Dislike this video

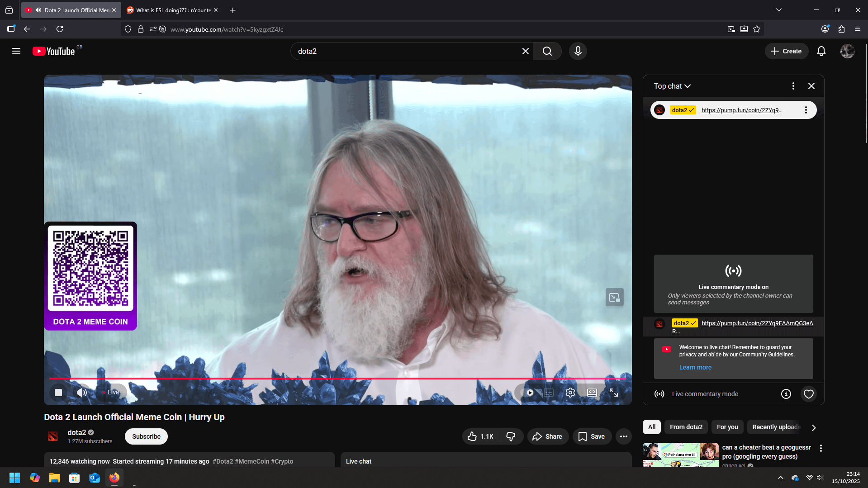(511, 436)
